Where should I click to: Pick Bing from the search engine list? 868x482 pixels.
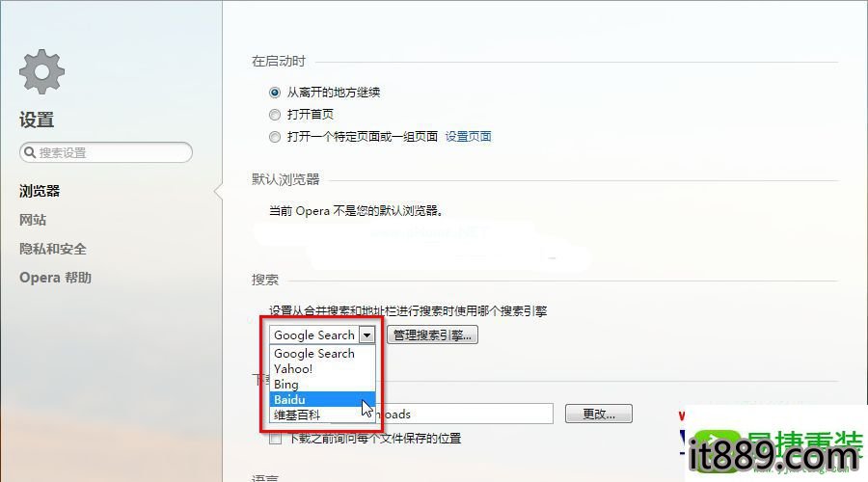coord(322,384)
